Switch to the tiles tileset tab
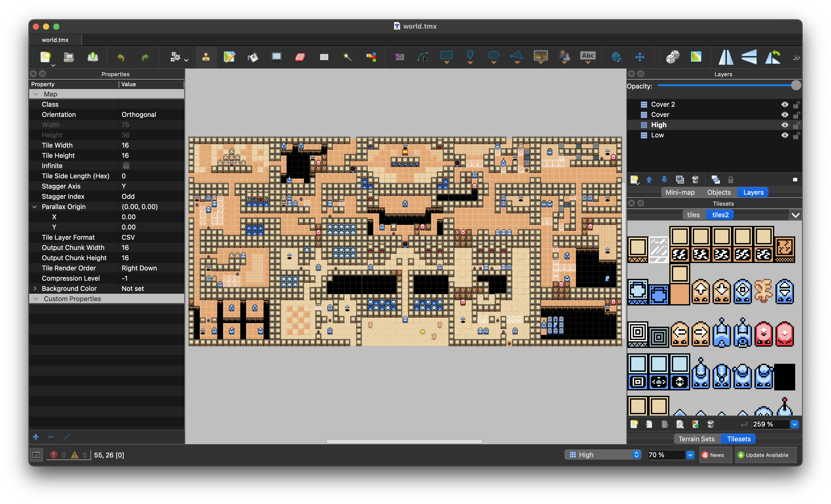 coord(693,215)
